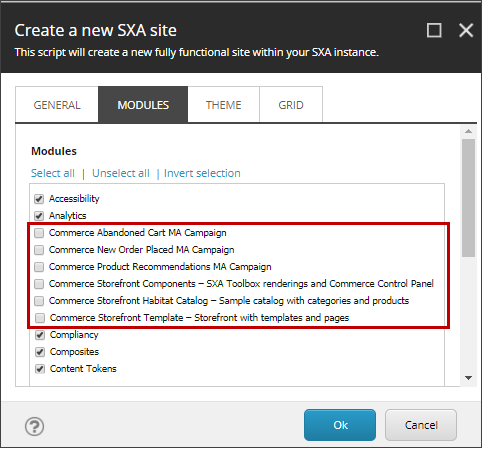482x452 pixels.
Task: Click the vertical scrollbar thumb
Action: 468,198
